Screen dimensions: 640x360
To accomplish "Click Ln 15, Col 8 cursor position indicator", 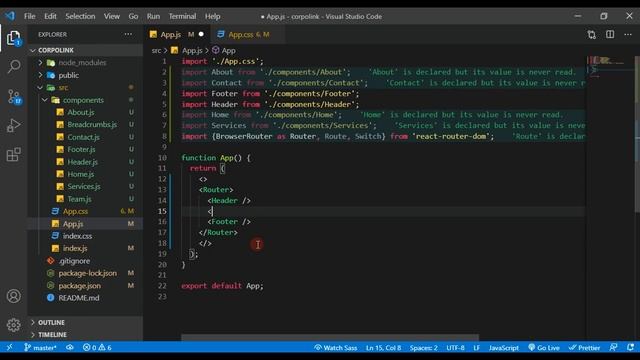I will coord(383,348).
